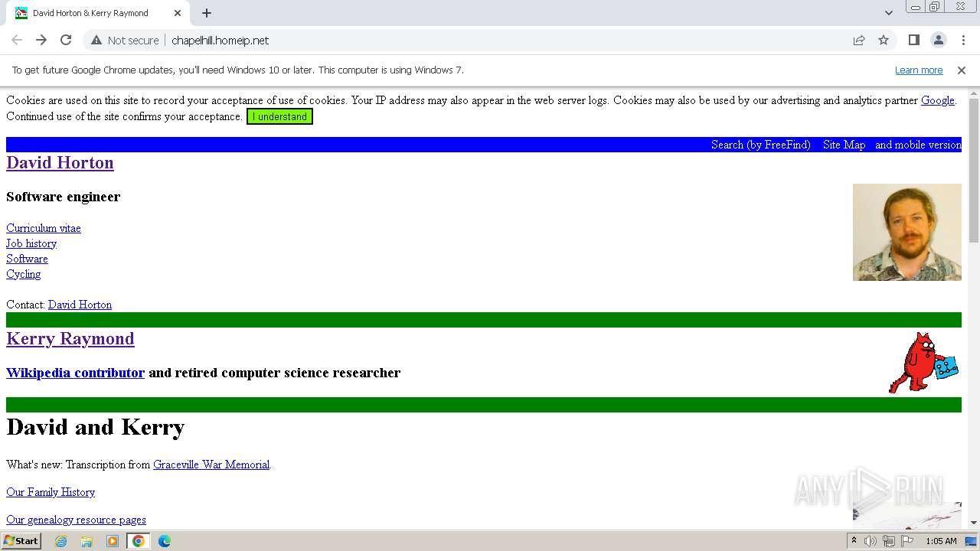Open File Explorer from taskbar
The height and width of the screenshot is (551, 980).
87,541
